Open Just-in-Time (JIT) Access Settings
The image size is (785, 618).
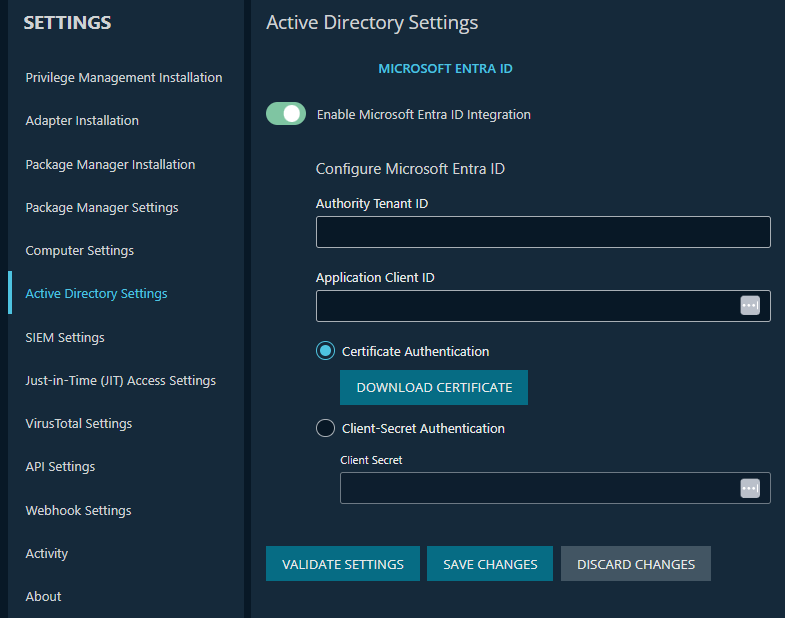coord(121,381)
